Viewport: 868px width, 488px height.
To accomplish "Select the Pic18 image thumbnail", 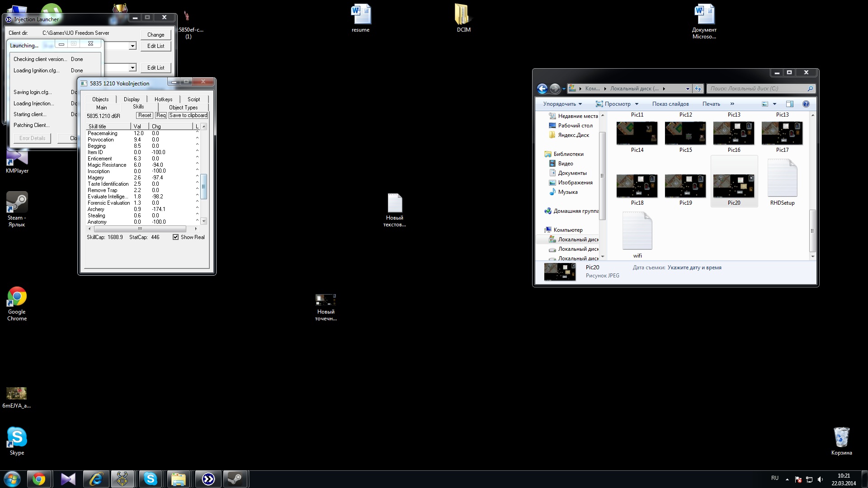I will pyautogui.click(x=637, y=186).
